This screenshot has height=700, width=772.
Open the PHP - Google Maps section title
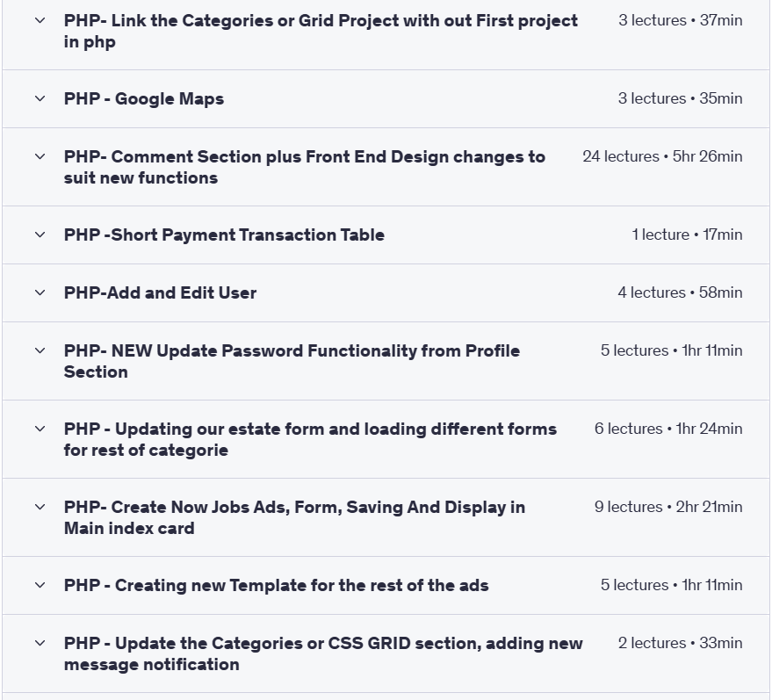(x=144, y=98)
